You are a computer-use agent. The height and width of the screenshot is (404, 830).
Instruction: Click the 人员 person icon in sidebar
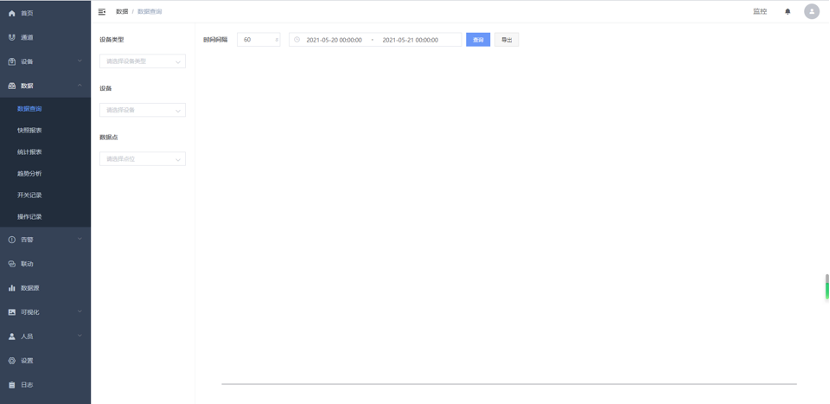point(12,336)
